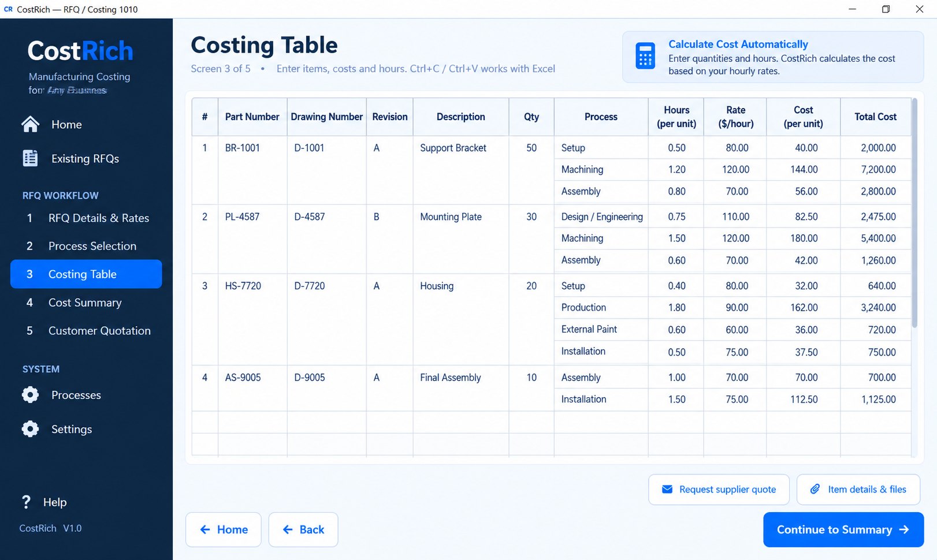
Task: Open Customer Quotation step
Action: coord(86,331)
